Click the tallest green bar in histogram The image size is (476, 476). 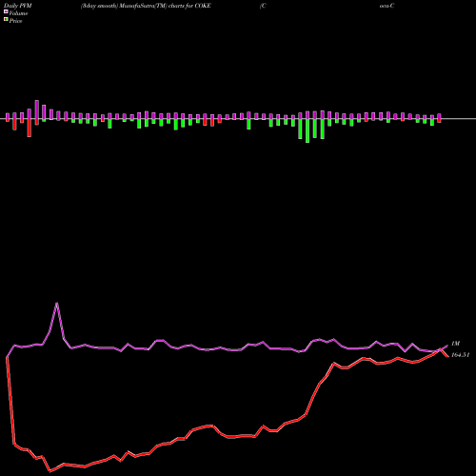(307, 130)
